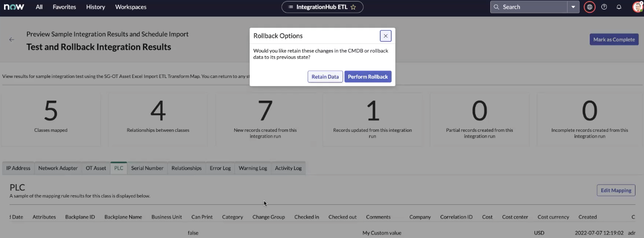This screenshot has width=644, height=238.
Task: Click the Checked out column header
Action: pos(343,217)
